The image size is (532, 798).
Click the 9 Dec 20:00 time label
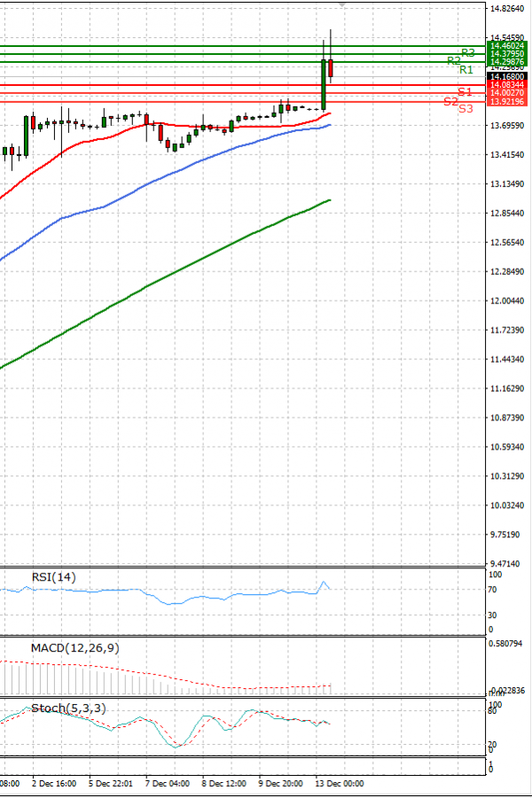point(280,783)
